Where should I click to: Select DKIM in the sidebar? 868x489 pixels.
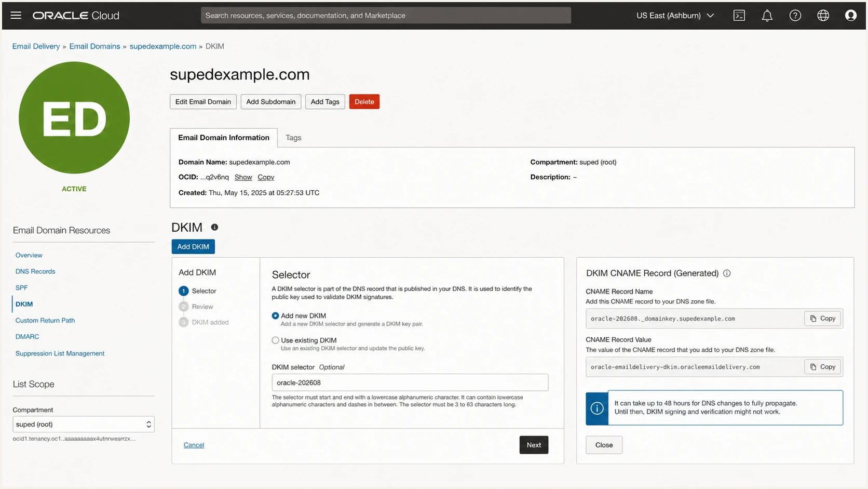click(x=24, y=304)
